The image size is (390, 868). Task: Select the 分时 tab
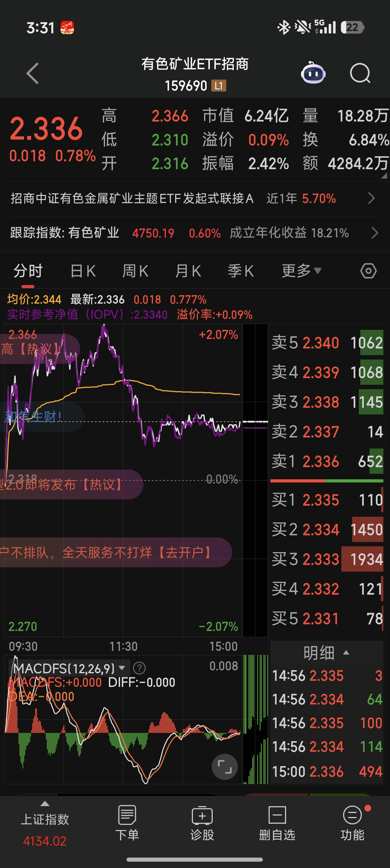[28, 271]
